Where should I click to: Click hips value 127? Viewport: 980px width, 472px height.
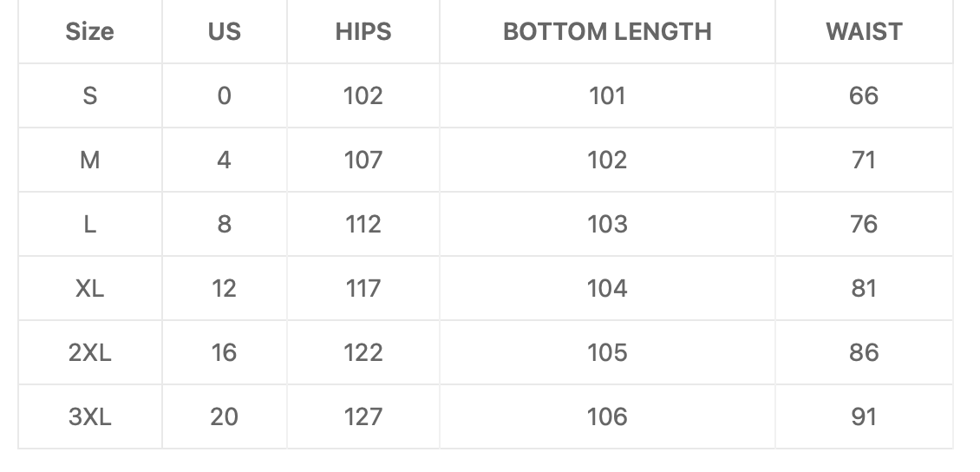[x=363, y=416]
